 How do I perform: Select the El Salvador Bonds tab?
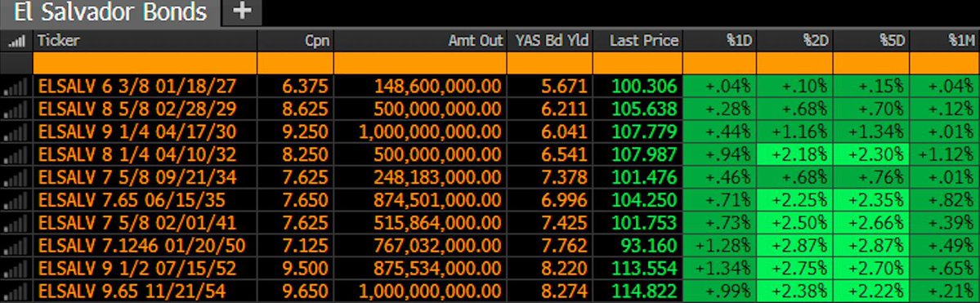[x=110, y=12]
